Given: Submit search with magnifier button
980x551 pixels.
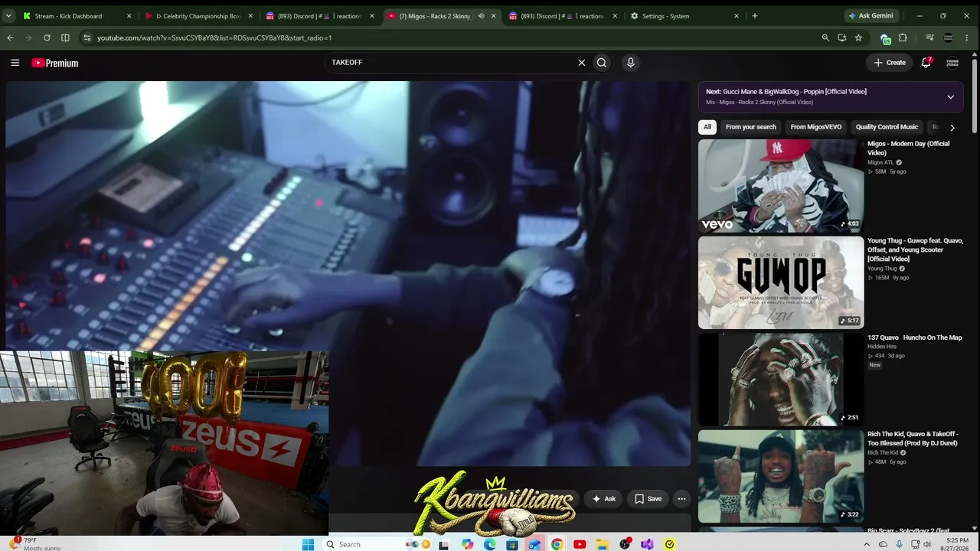Looking at the screenshot, I should [602, 63].
